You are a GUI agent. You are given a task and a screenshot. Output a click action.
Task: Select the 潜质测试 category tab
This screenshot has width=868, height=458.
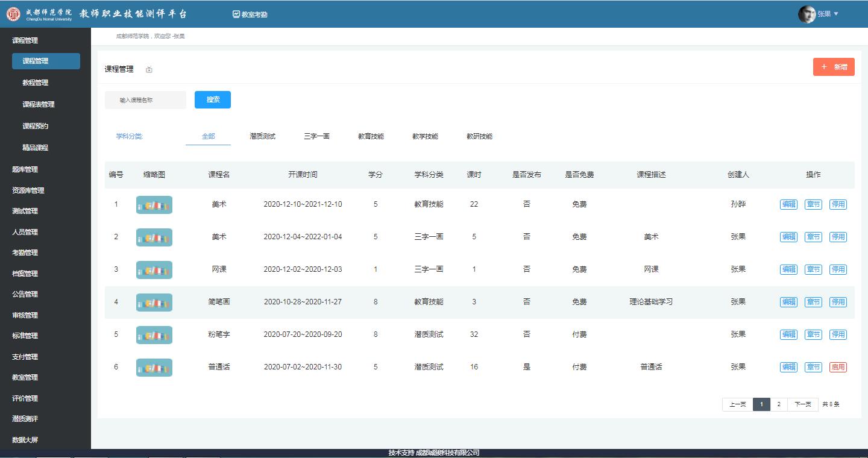point(262,136)
